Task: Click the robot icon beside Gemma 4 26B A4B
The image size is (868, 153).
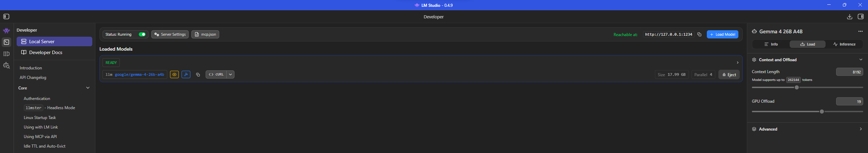Action: click(754, 31)
